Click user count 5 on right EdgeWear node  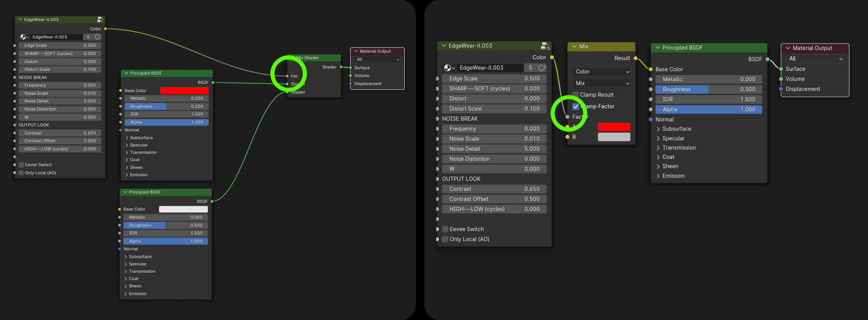[530, 68]
